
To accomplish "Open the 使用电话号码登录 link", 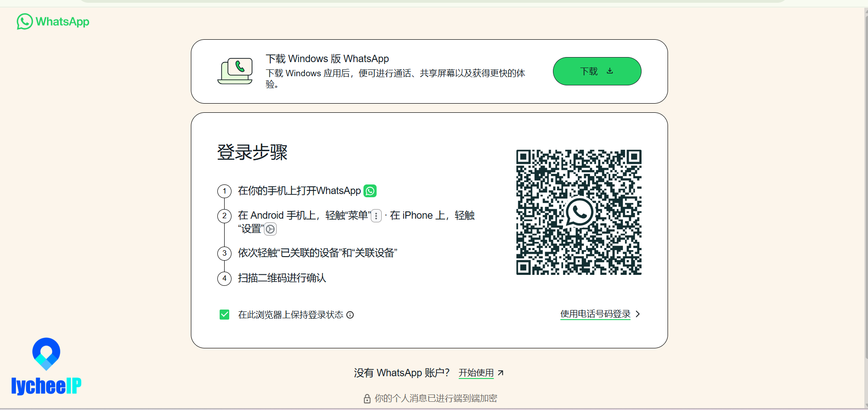I will (x=595, y=314).
